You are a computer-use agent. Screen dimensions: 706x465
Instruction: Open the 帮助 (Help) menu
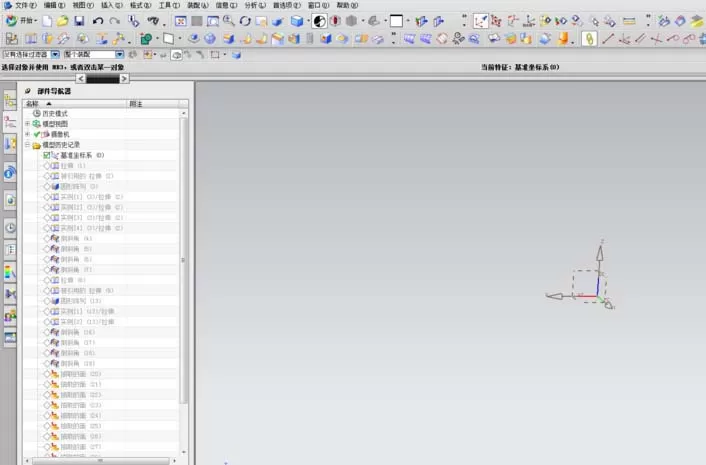(347, 5)
